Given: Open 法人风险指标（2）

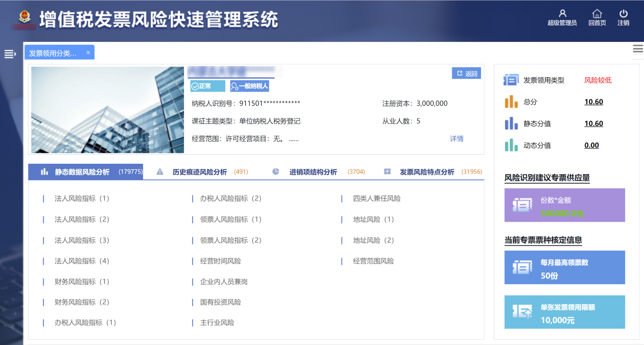Looking at the screenshot, I should point(82,220).
